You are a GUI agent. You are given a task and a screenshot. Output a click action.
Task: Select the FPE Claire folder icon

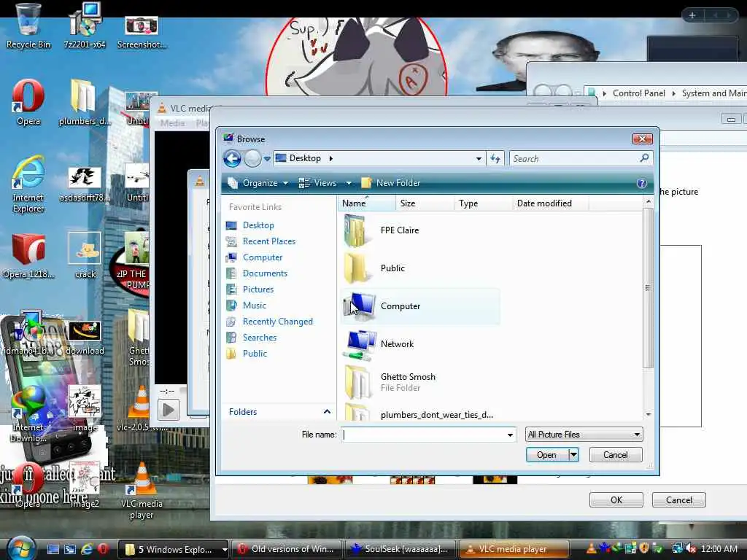(x=355, y=230)
